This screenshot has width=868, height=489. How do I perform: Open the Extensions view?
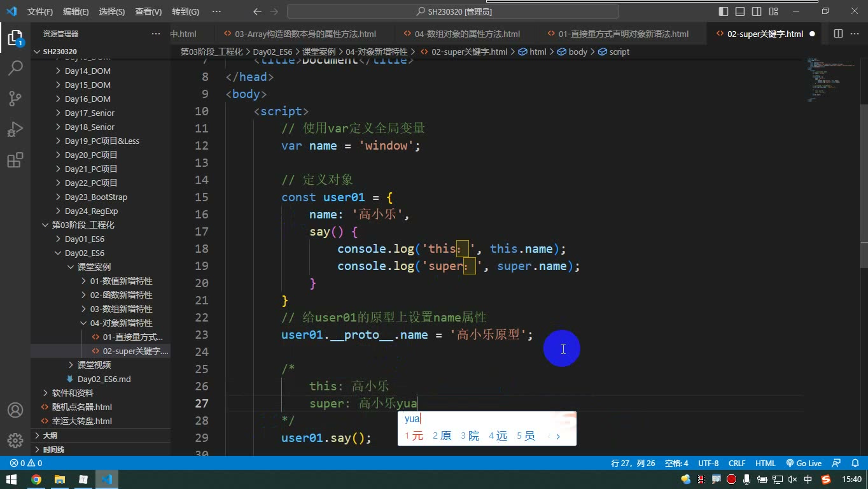[15, 159]
